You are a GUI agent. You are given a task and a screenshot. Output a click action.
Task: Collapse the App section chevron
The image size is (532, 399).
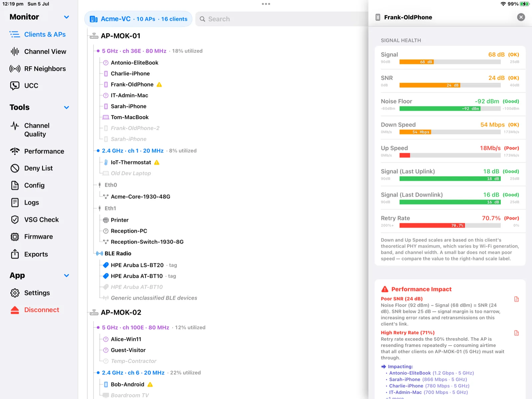point(66,276)
